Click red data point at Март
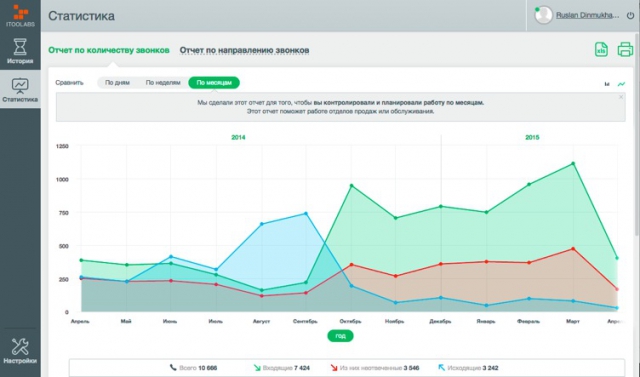The width and height of the screenshot is (640, 377). point(573,248)
